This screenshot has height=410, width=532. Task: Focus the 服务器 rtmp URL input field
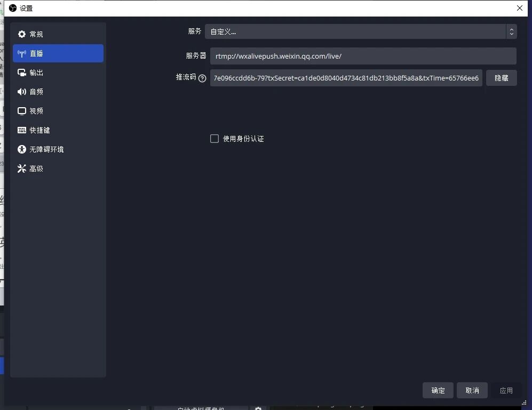click(x=363, y=56)
